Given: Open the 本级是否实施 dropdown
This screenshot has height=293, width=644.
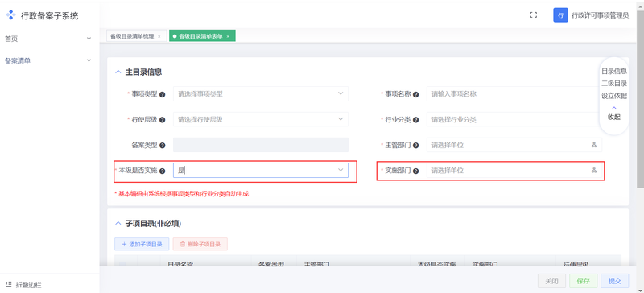Looking at the screenshot, I should point(260,170).
